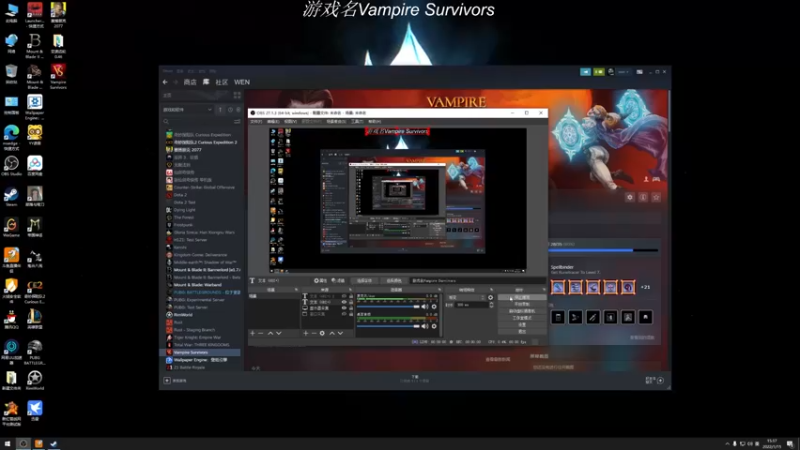This screenshot has width=800, height=450.
Task: Move source up in OBS sources toolbar
Action: pyautogui.click(x=332, y=333)
